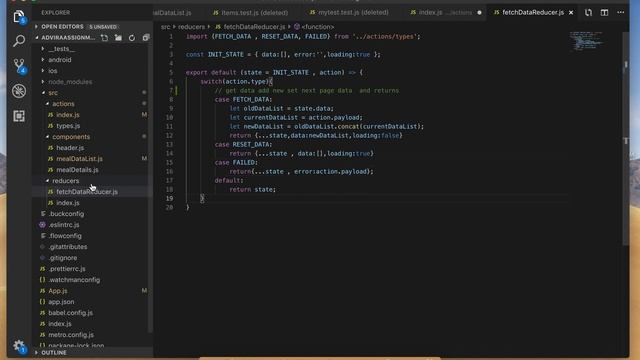Open the Search view in activity bar

click(x=19, y=41)
